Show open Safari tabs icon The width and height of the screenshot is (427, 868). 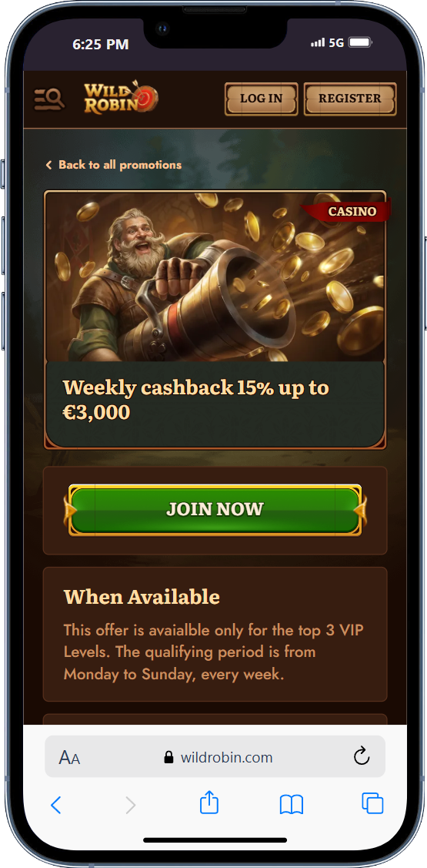372,803
